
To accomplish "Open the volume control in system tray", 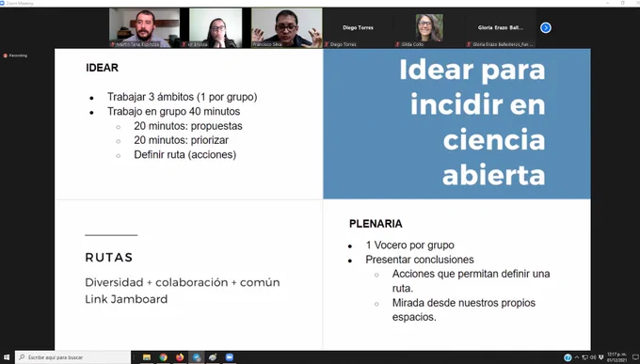I will (x=593, y=357).
